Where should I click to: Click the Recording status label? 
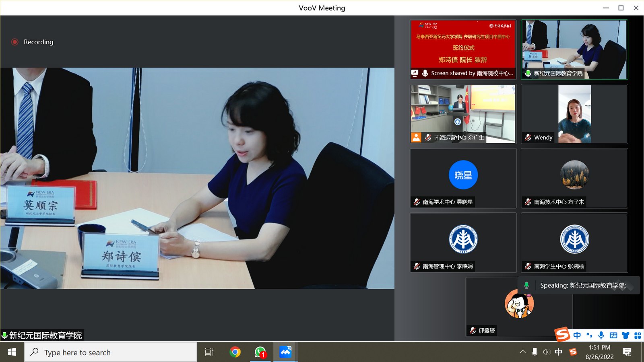tap(38, 42)
